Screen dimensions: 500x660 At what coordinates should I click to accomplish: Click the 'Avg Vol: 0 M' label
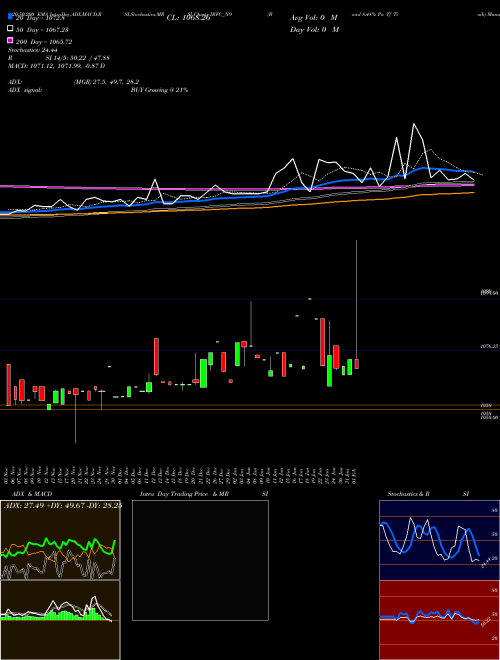tap(314, 18)
